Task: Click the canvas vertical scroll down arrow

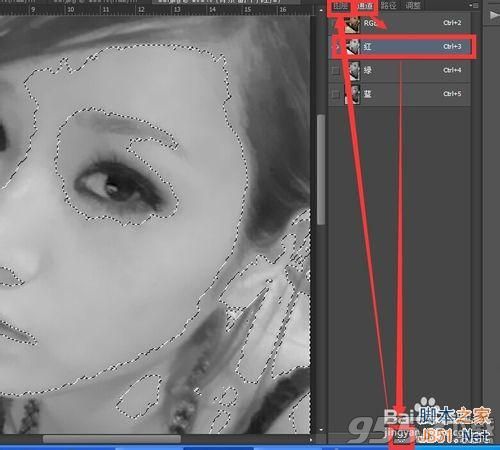Action: click(x=321, y=430)
